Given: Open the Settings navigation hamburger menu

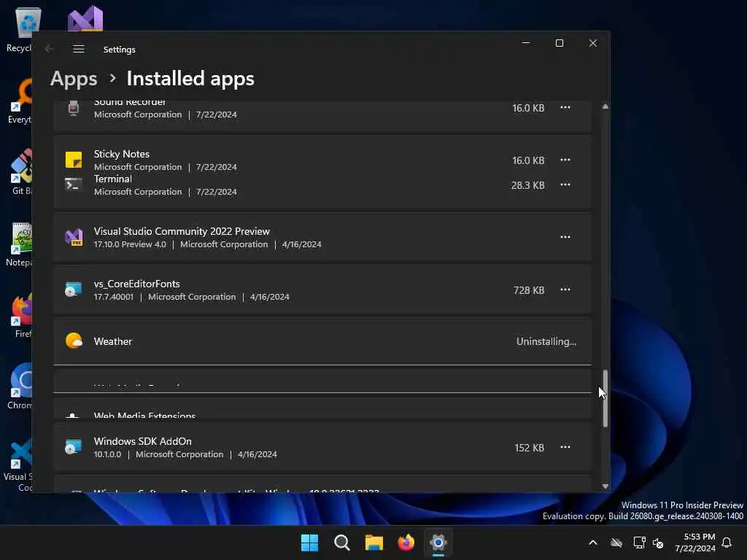Looking at the screenshot, I should coord(79,49).
